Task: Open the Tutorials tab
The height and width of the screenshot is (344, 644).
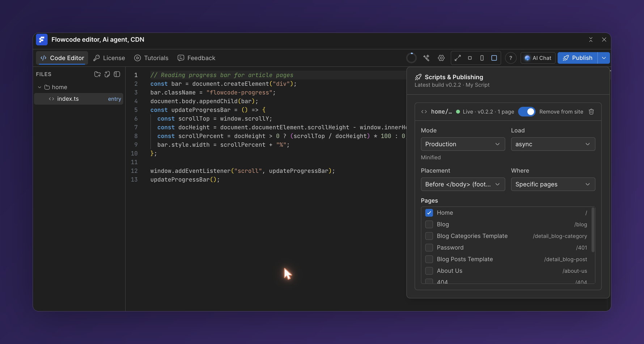Action: point(151,58)
